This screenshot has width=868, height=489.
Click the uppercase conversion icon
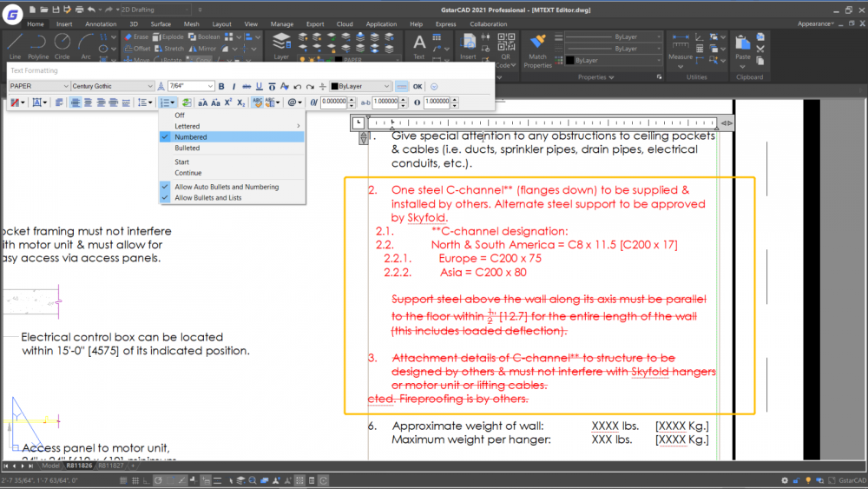pos(202,102)
